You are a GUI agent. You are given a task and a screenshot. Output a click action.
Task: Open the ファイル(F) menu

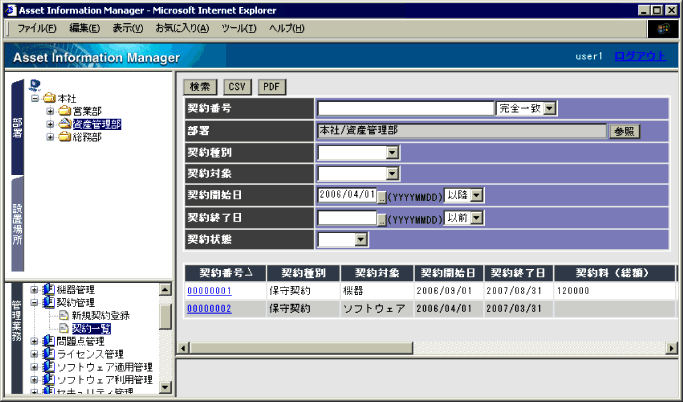(37, 28)
